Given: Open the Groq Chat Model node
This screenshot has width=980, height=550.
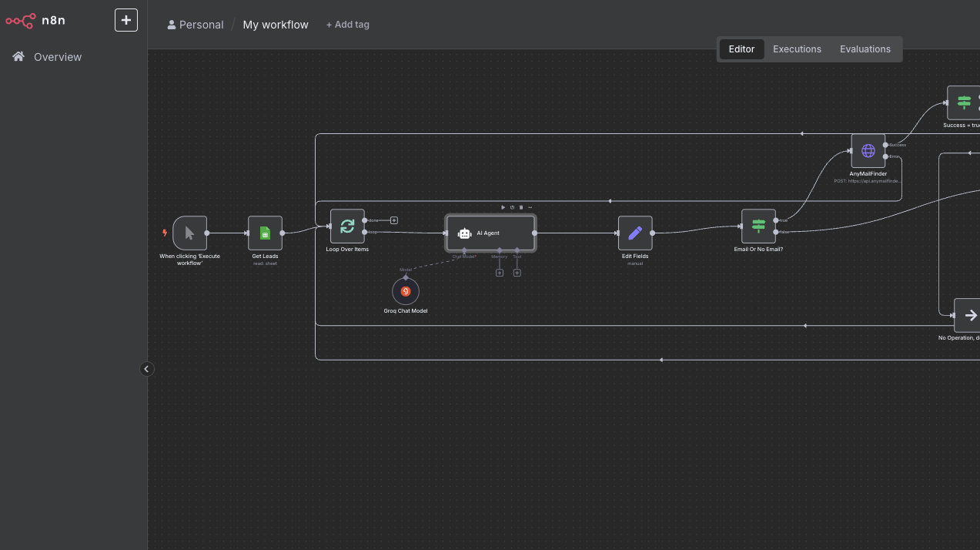Looking at the screenshot, I should [406, 291].
